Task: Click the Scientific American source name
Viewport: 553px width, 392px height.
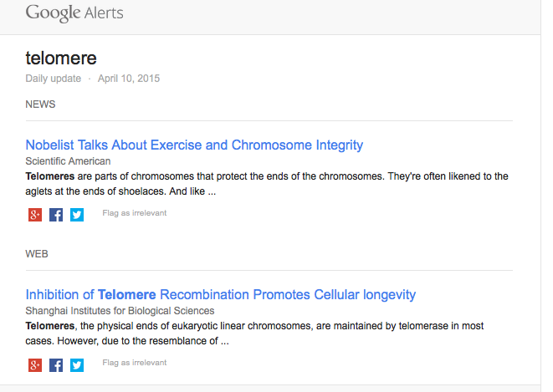Action: click(x=68, y=161)
